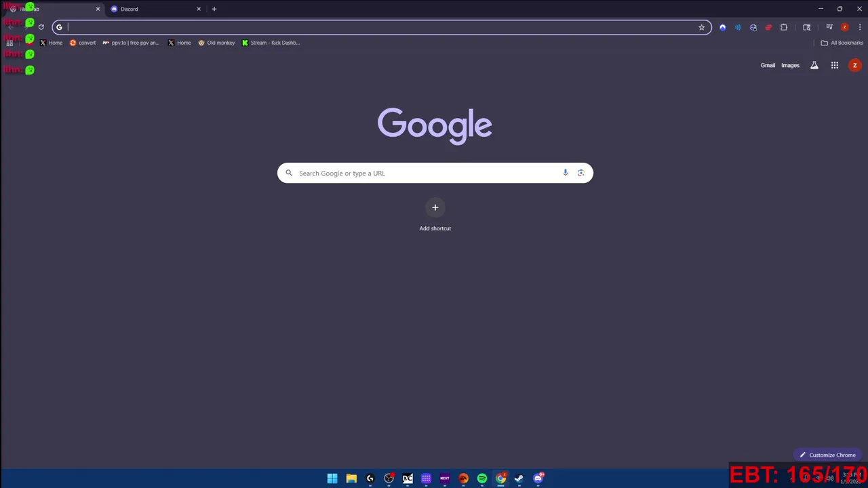Open the Images link
This screenshot has height=488, width=868.
pos(790,65)
